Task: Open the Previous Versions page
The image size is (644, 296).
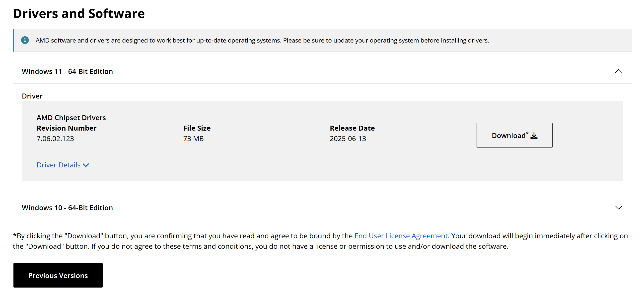Action: 58,275
